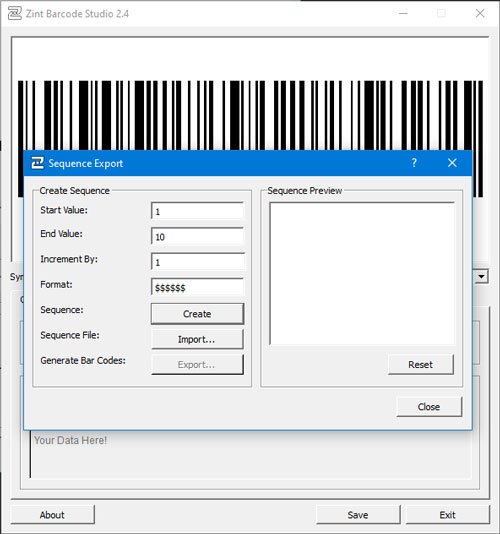Click the Zint logo icon in Sequence Export title
Viewport: 500px width, 534px height.
(x=37, y=163)
